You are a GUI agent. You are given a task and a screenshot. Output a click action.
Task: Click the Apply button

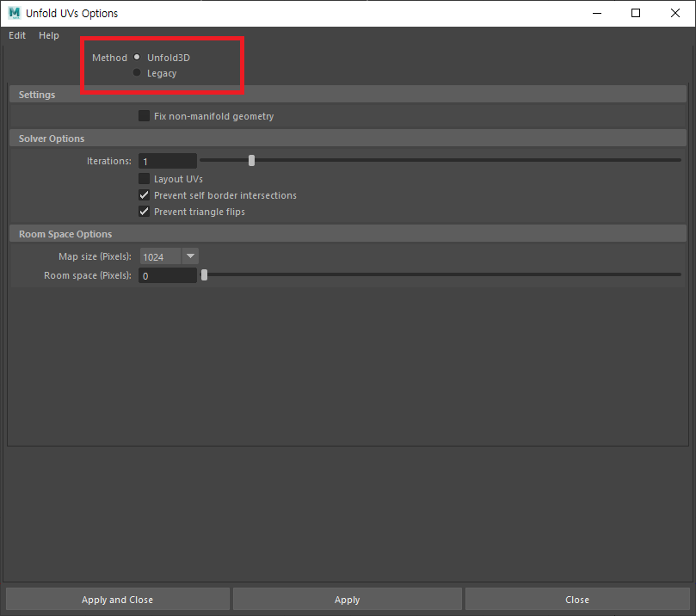point(347,600)
